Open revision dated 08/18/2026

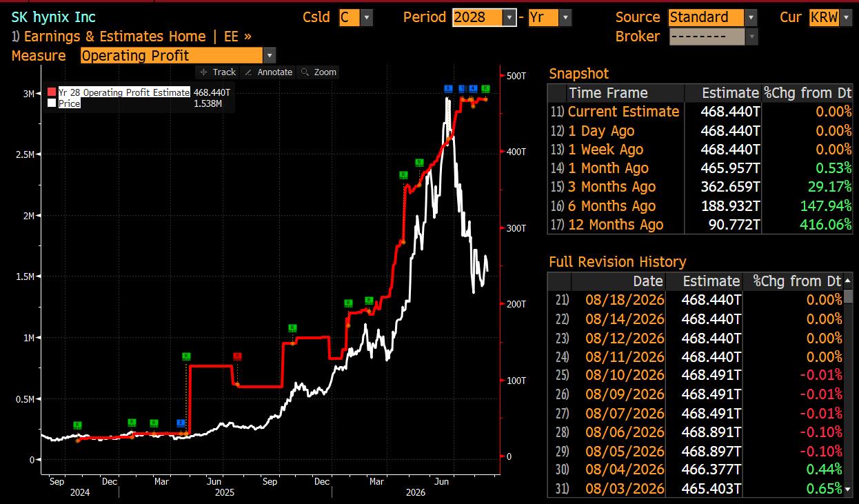coord(695,300)
